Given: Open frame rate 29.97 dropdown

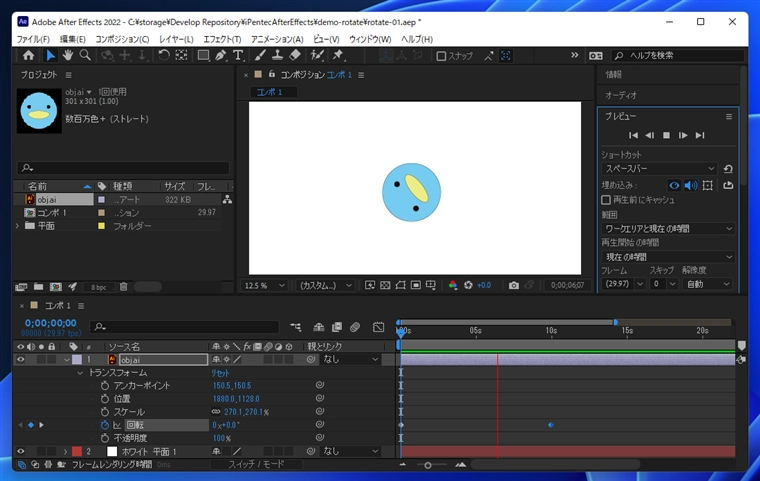Looking at the screenshot, I should click(x=623, y=284).
